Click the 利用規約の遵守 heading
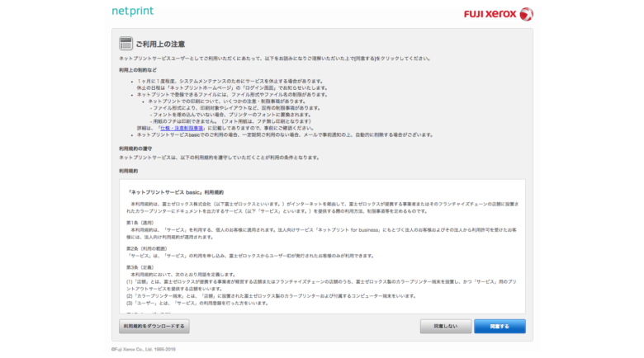This screenshot has width=644, height=358. 135,148
